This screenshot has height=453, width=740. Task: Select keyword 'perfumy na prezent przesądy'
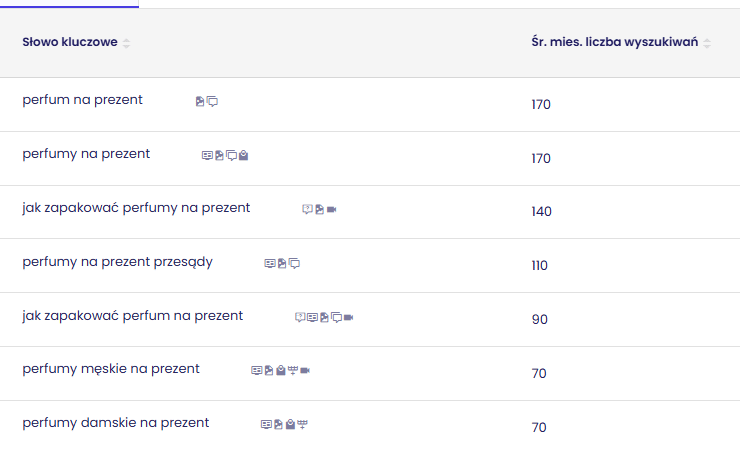tap(117, 262)
